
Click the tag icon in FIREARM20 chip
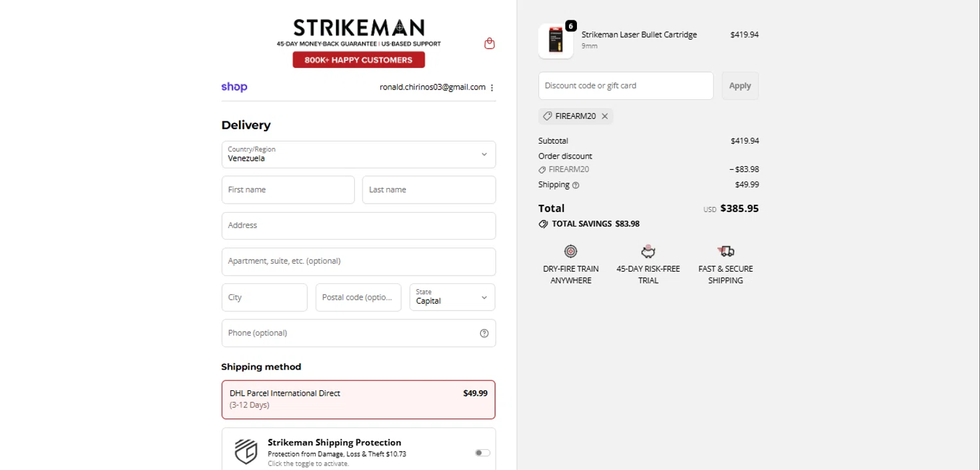pos(547,116)
